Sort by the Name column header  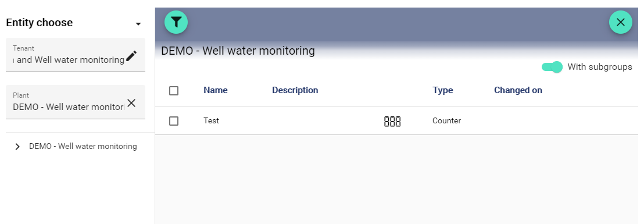pyautogui.click(x=216, y=90)
